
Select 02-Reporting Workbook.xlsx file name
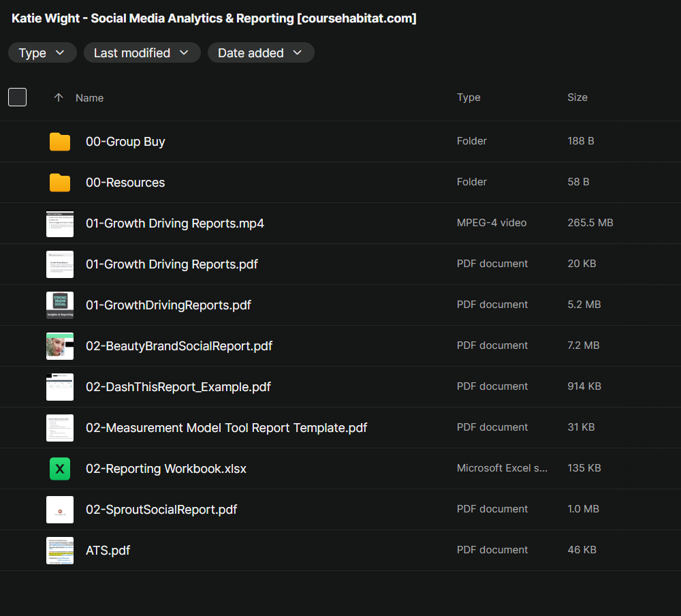(x=166, y=469)
